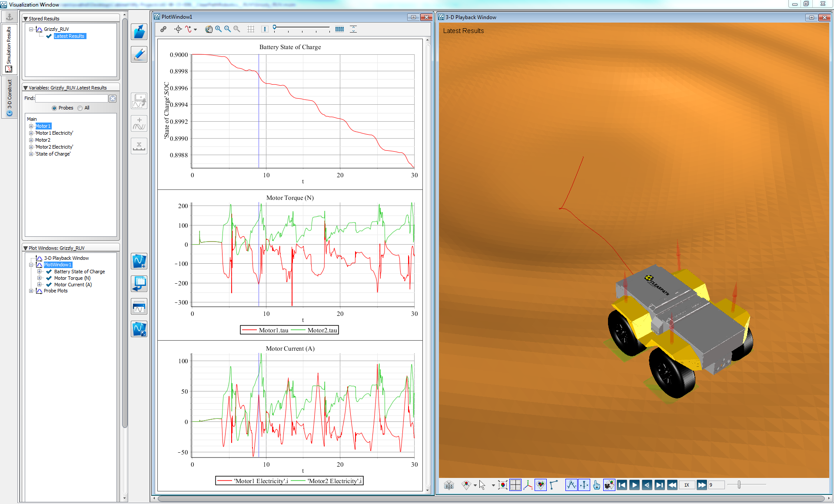Switch to the 3-D Construct tab
The image size is (834, 504).
pyautogui.click(x=9, y=97)
